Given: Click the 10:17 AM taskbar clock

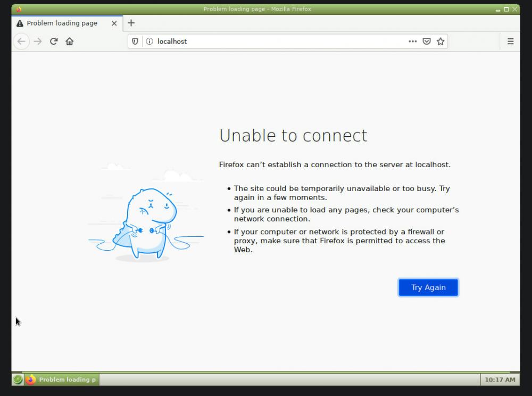Looking at the screenshot, I should tap(500, 379).
